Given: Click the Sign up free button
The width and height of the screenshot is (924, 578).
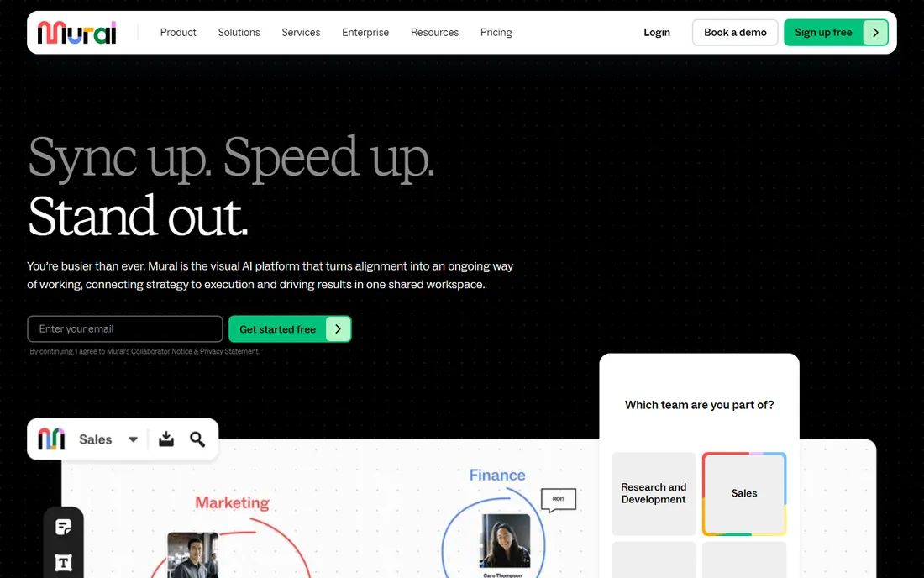Looking at the screenshot, I should (x=836, y=33).
